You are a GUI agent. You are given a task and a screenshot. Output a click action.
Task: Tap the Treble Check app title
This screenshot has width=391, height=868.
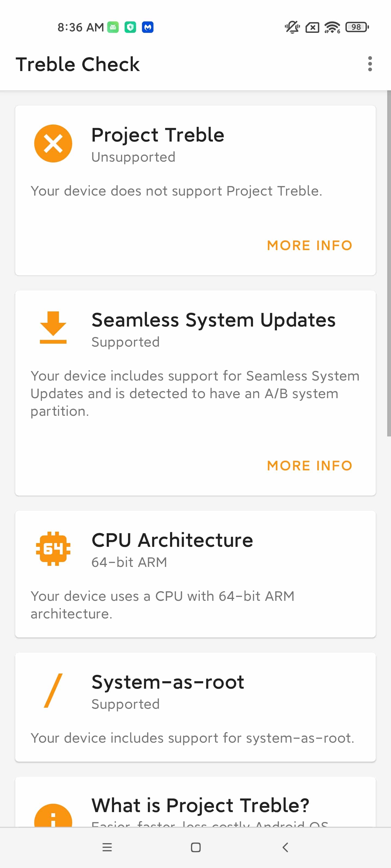point(78,64)
